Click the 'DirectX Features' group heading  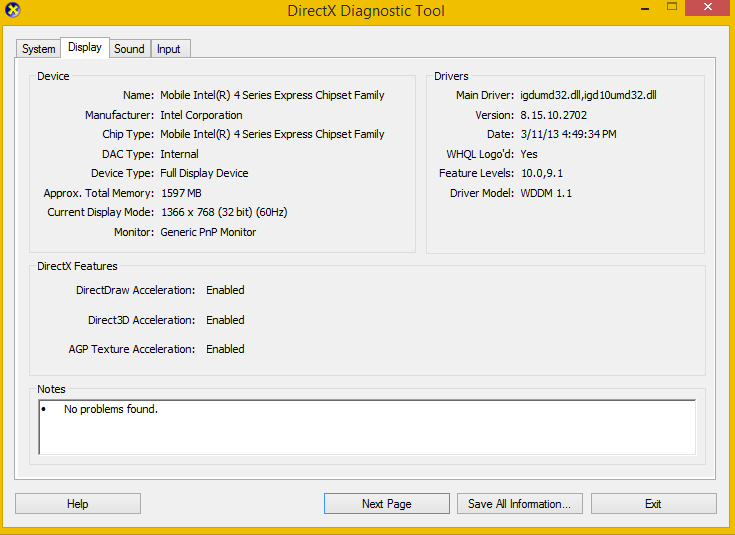pyautogui.click(x=77, y=266)
